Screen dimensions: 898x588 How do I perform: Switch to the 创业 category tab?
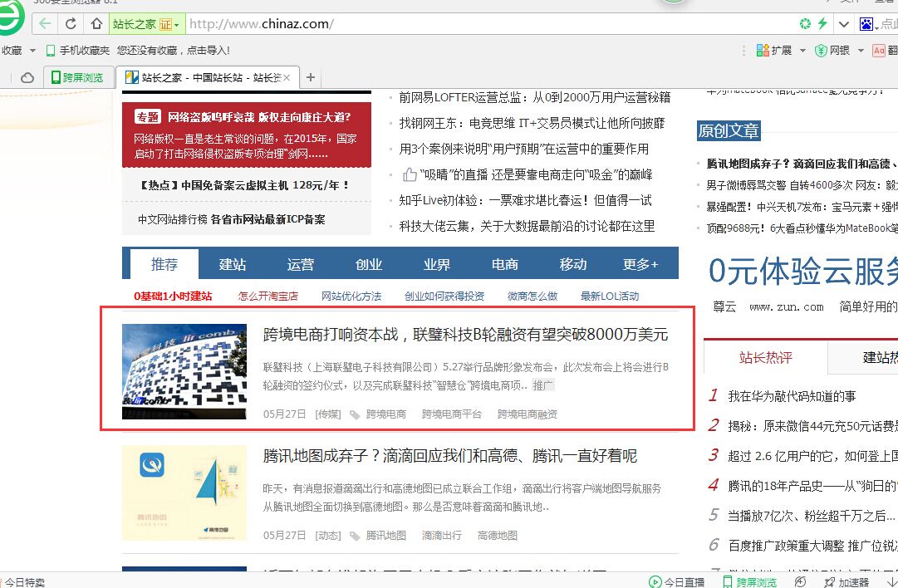(369, 264)
